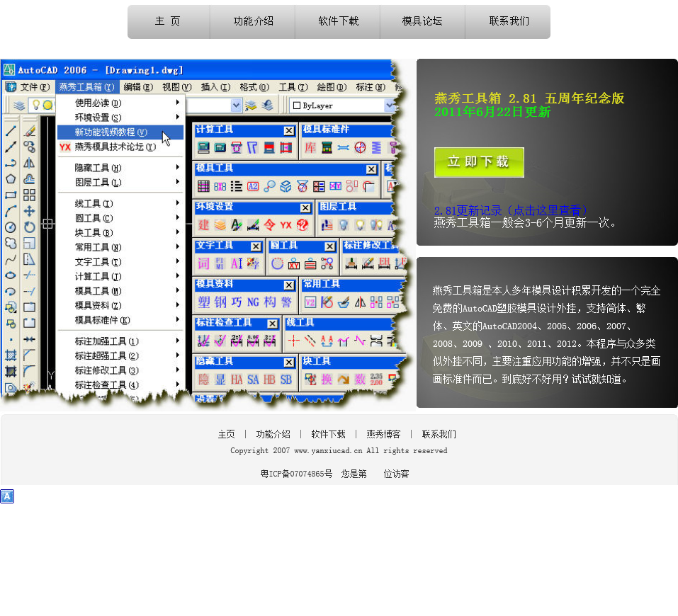Click the 换 icon in 块工具 toolbar

tap(327, 380)
